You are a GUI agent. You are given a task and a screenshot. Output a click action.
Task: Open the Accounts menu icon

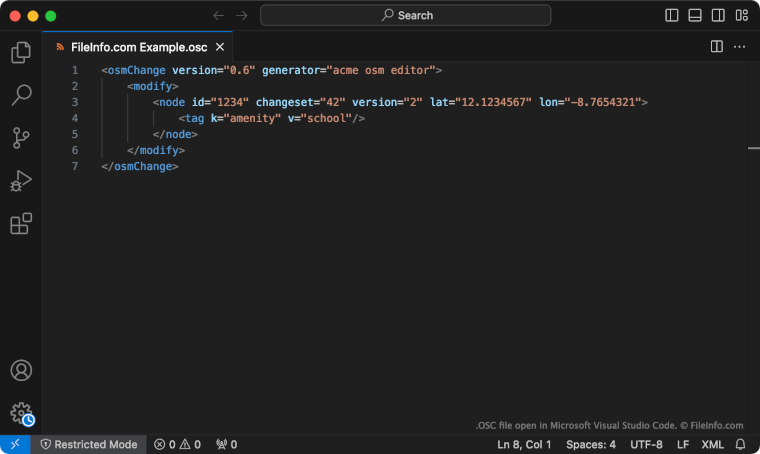(21, 370)
